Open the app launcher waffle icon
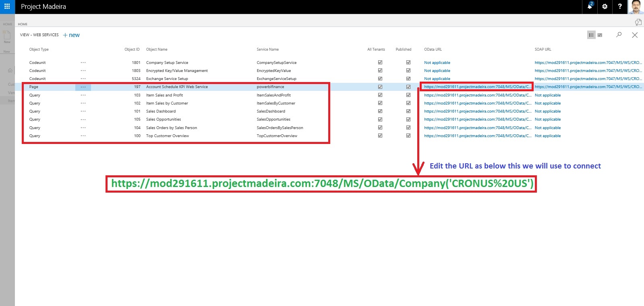644x306 pixels. click(x=7, y=6)
